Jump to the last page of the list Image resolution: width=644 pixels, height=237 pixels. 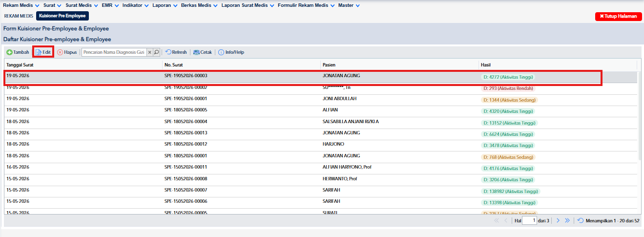[567, 221]
